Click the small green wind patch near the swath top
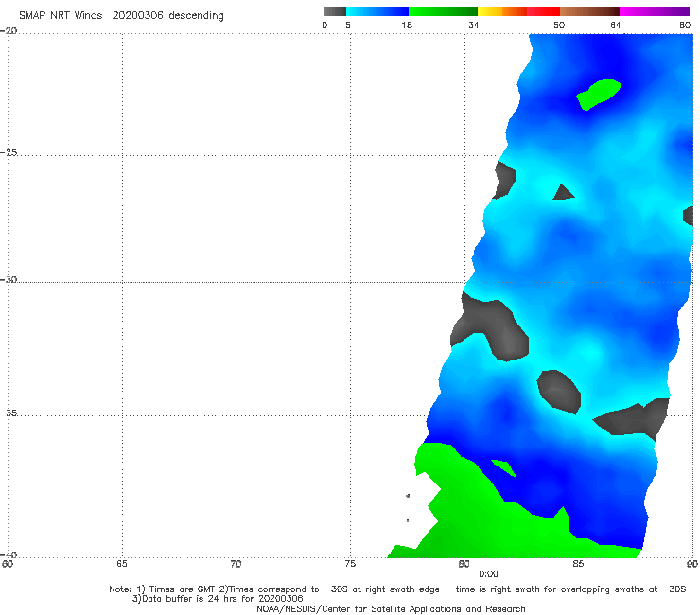 598,94
